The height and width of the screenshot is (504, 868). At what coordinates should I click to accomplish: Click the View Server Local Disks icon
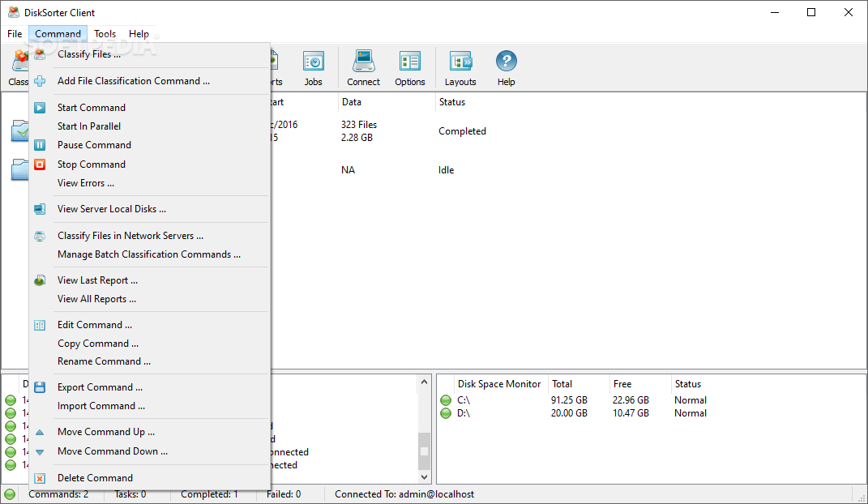(40, 209)
